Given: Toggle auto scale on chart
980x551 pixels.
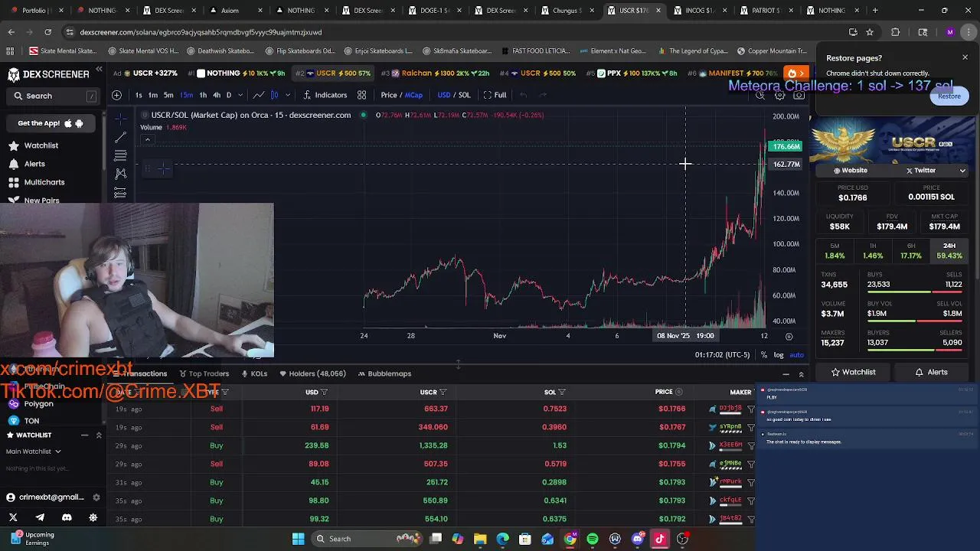Looking at the screenshot, I should (x=796, y=355).
